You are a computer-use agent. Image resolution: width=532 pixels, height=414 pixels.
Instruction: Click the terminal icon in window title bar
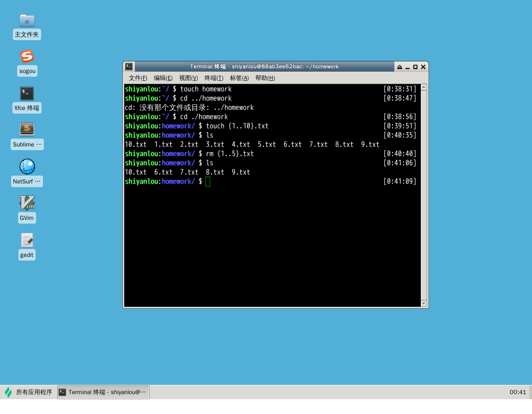coord(129,66)
